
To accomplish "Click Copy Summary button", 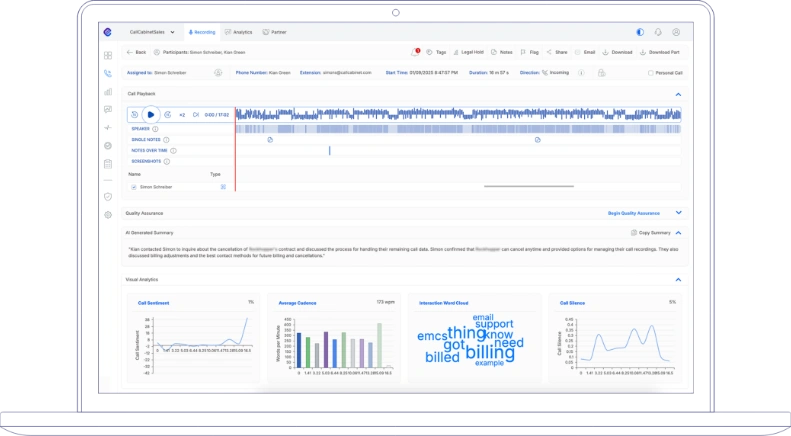I will click(x=650, y=233).
